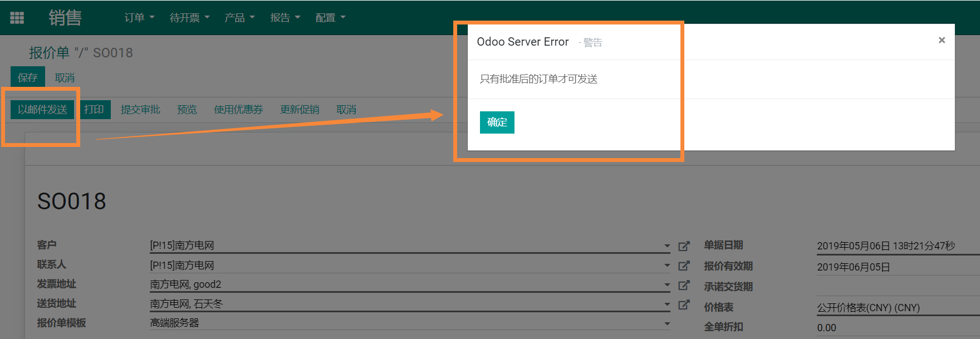
Task: Open external link for 送货地址 field
Action: pyautogui.click(x=684, y=304)
